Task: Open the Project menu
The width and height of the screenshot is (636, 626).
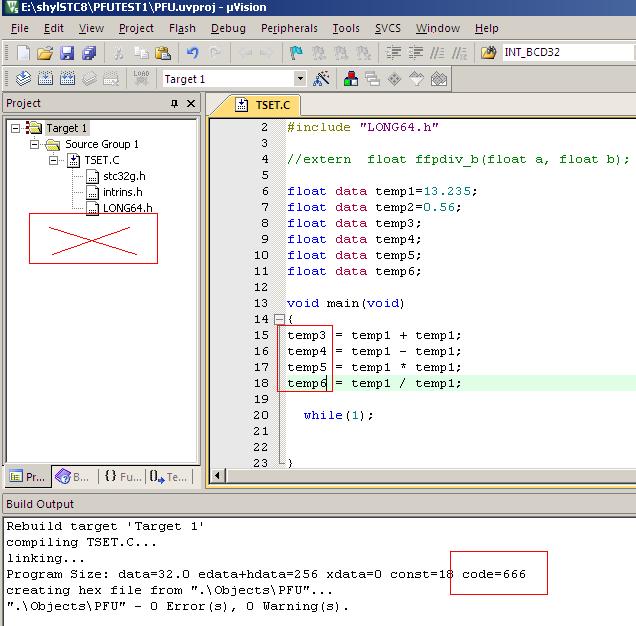Action: [x=136, y=28]
